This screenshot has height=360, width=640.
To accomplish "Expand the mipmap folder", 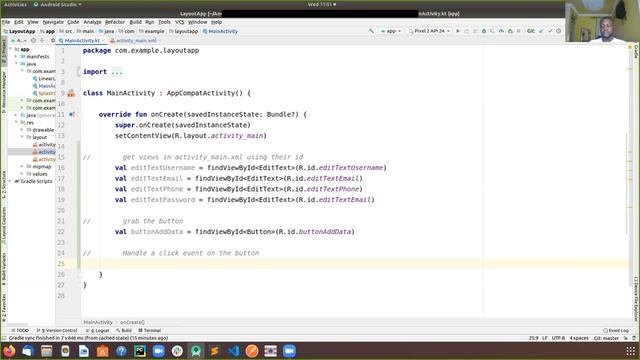I will [22, 167].
